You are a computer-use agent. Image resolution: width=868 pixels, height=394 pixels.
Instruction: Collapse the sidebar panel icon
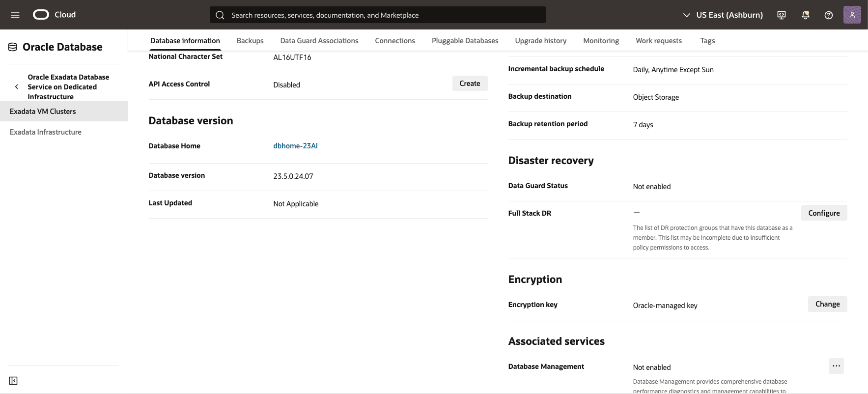[13, 381]
